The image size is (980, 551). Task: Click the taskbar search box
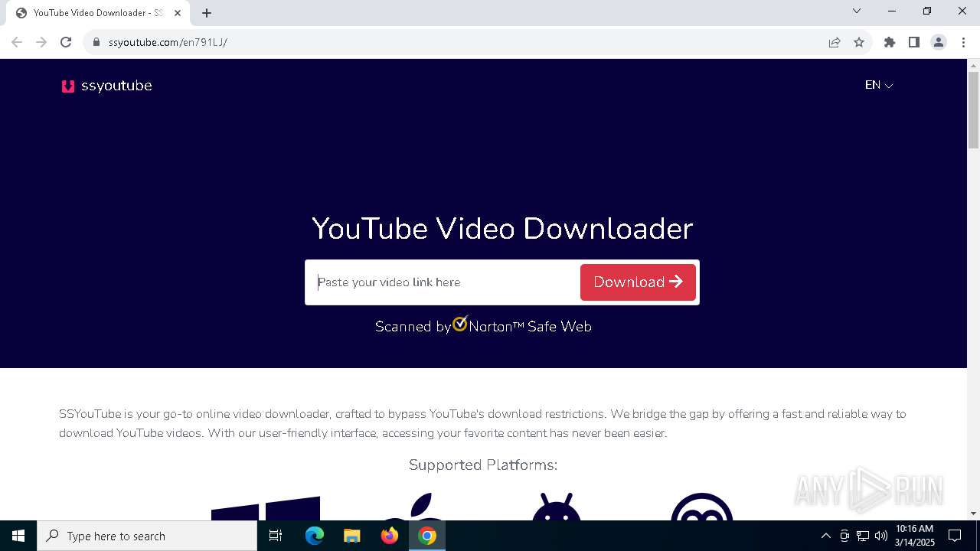147,536
